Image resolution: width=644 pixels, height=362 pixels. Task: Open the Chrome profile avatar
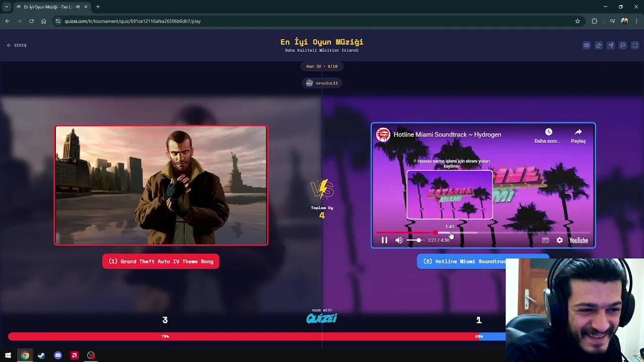tap(624, 21)
